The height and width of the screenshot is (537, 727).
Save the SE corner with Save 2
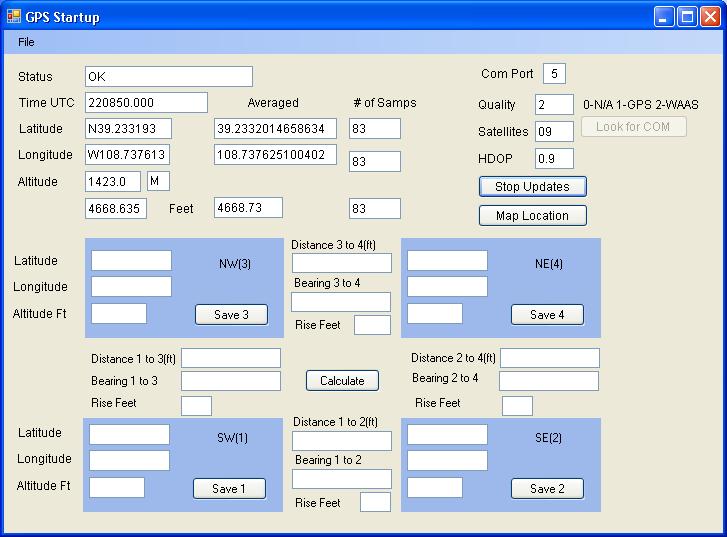(547, 489)
